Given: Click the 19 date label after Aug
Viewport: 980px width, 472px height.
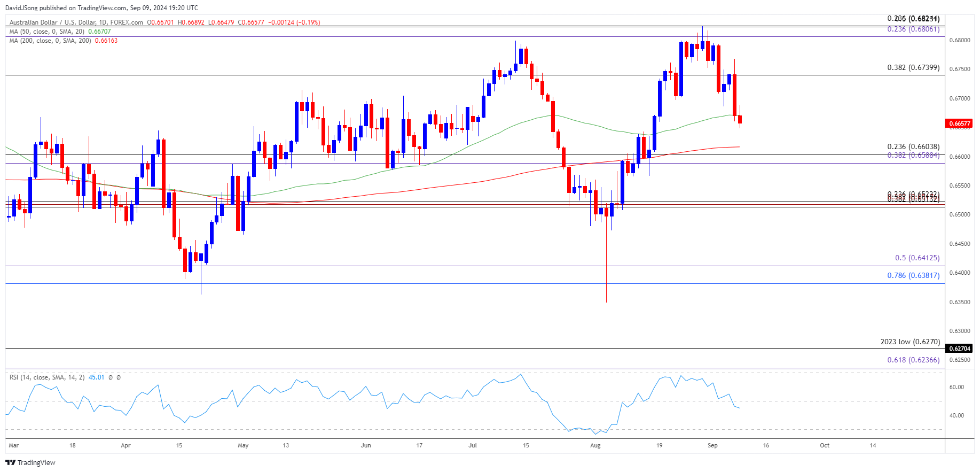Looking at the screenshot, I should pos(660,446).
